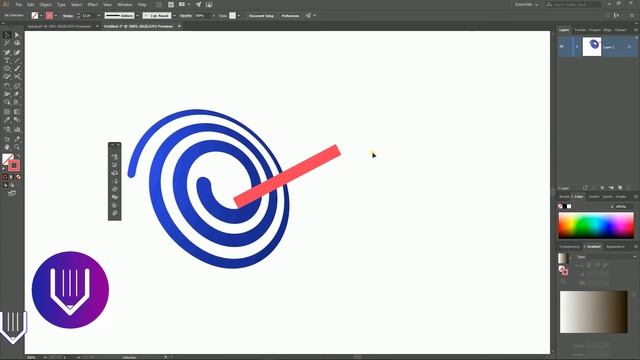Click the Preferences button
The width and height of the screenshot is (640, 360).
[290, 16]
